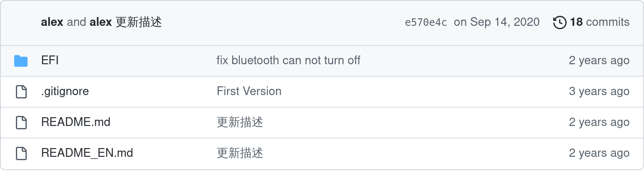Image resolution: width=644 pixels, height=171 pixels.
Task: Open the EFI folder
Action: 50,60
